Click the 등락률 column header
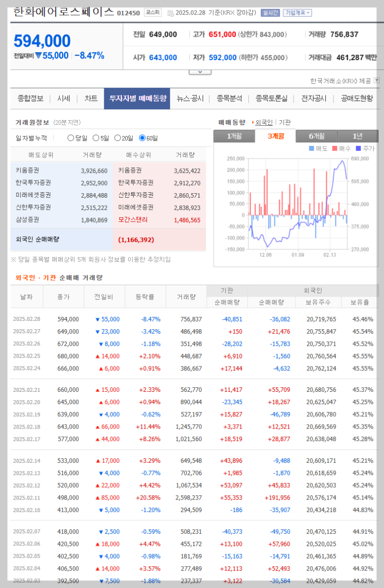The height and width of the screenshot is (588, 384). [x=145, y=296]
